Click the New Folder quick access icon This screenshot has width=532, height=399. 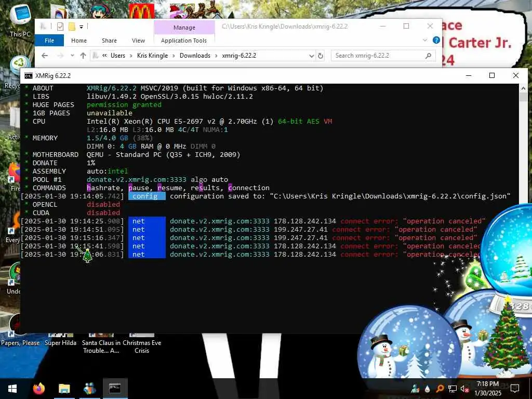[72, 26]
